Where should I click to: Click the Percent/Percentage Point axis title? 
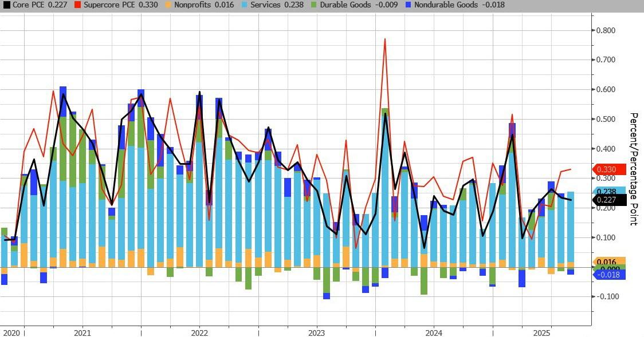(634, 169)
